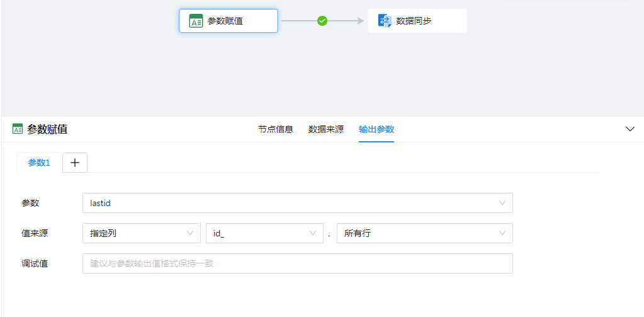Click the green checkmark on the connector
This screenshot has width=644, height=317.
point(322,21)
